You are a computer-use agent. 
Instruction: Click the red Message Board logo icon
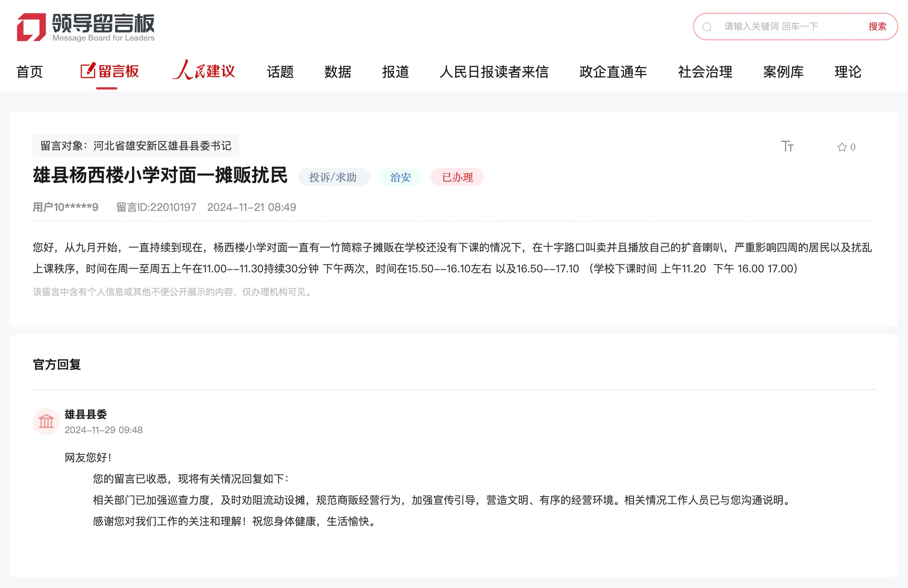(x=31, y=27)
